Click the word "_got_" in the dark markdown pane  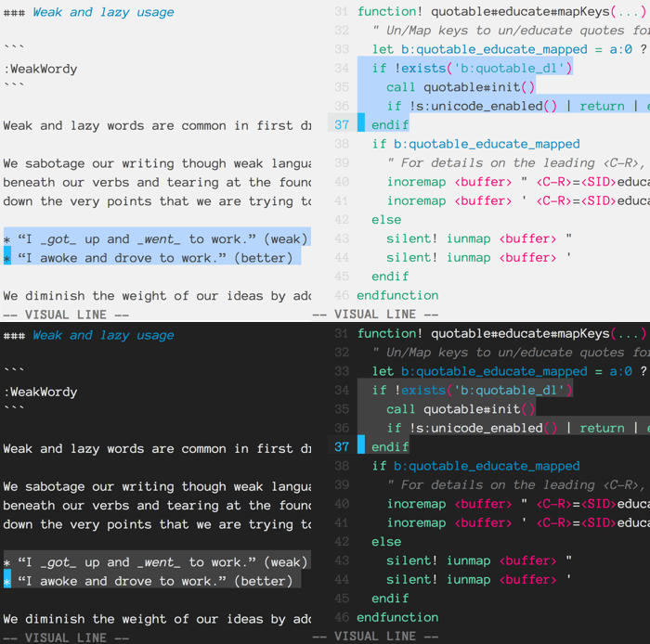coord(58,561)
